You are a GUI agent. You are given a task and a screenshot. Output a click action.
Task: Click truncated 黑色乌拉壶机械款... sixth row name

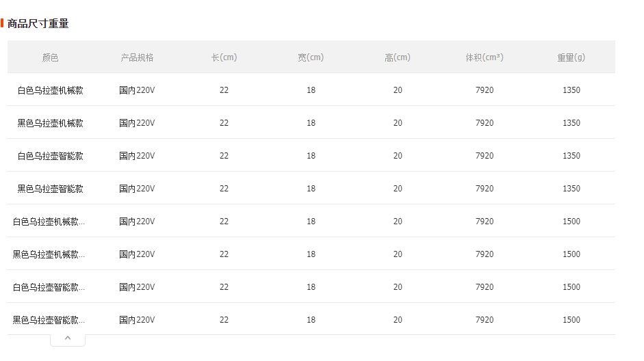click(49, 254)
